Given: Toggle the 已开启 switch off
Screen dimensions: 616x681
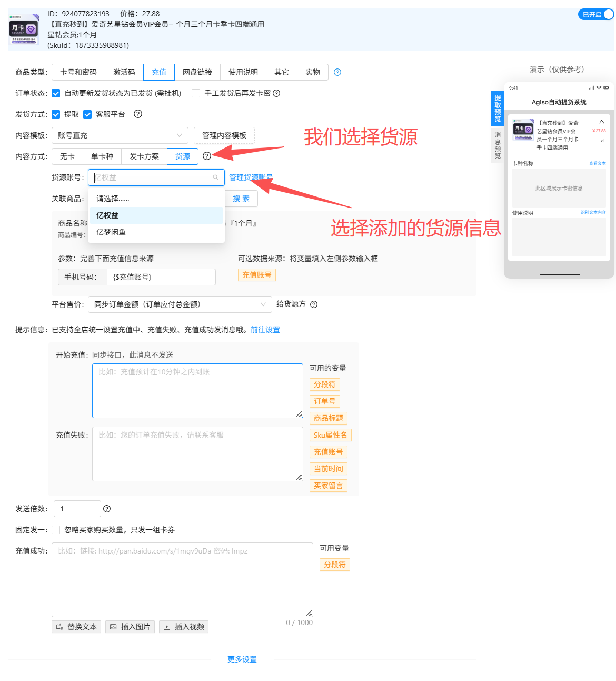Looking at the screenshot, I should [596, 14].
